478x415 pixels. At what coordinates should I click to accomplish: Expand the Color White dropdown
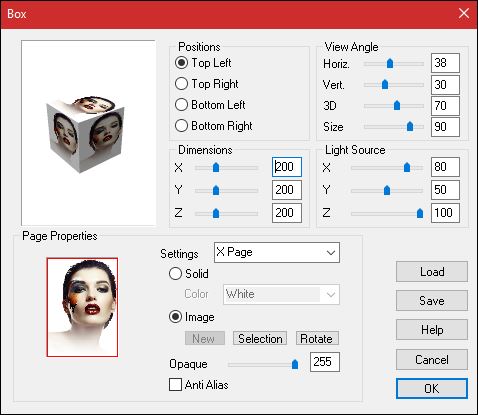coord(281,294)
